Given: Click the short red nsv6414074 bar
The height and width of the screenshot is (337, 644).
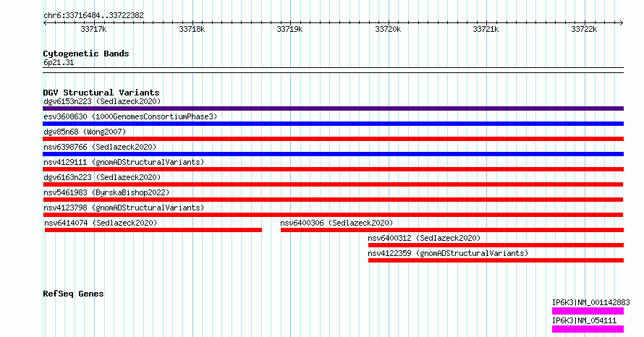Looking at the screenshot, I should (153, 230).
